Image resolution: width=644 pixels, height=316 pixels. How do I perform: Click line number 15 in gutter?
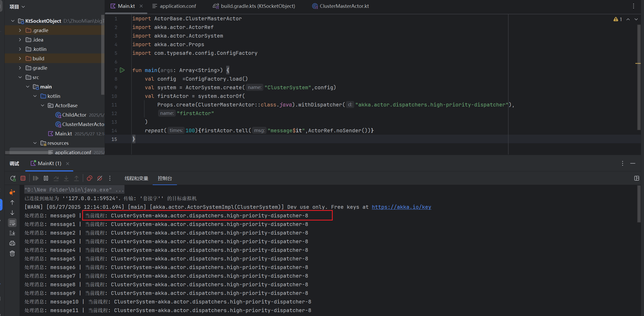(114, 139)
